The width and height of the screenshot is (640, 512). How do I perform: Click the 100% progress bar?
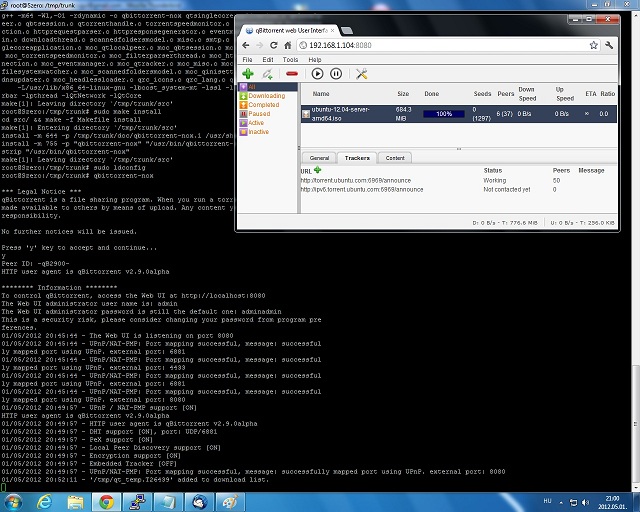tap(444, 114)
